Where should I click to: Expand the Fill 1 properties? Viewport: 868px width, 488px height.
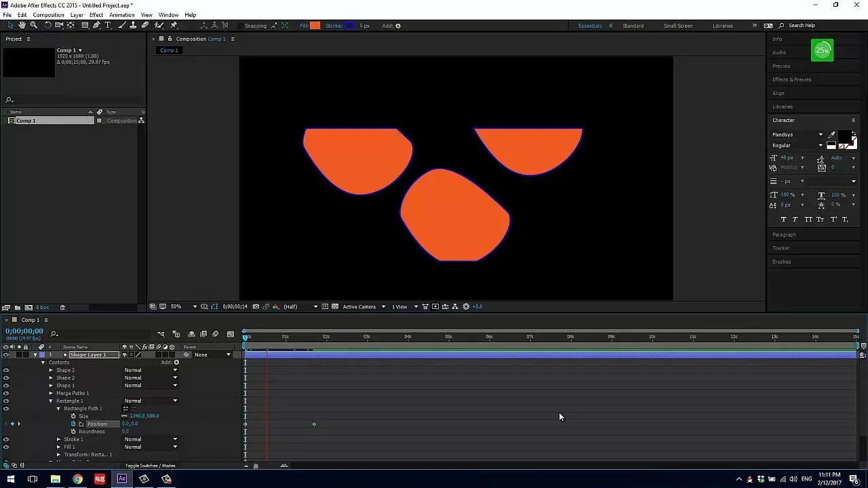(x=58, y=447)
